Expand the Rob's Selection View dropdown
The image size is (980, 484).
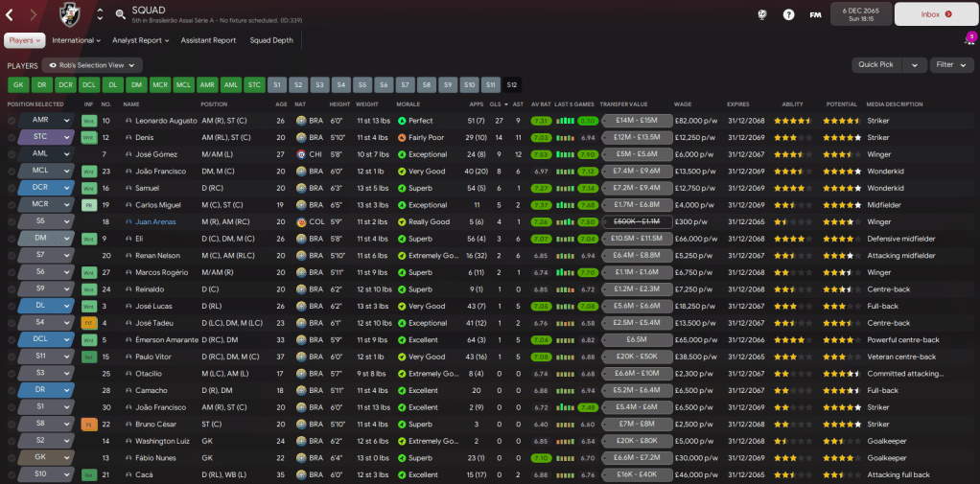[x=92, y=65]
